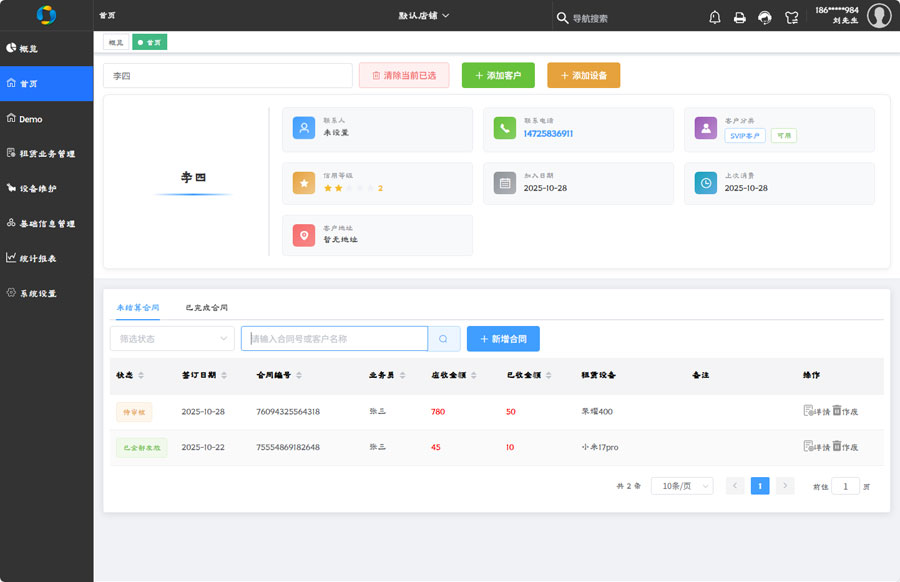Click the theme shirt icon
The height and width of the screenshot is (582, 900).
coord(792,17)
